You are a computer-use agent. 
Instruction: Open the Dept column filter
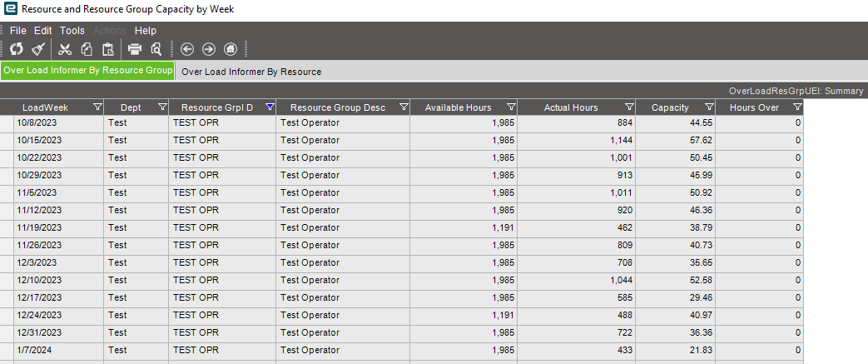click(x=162, y=107)
